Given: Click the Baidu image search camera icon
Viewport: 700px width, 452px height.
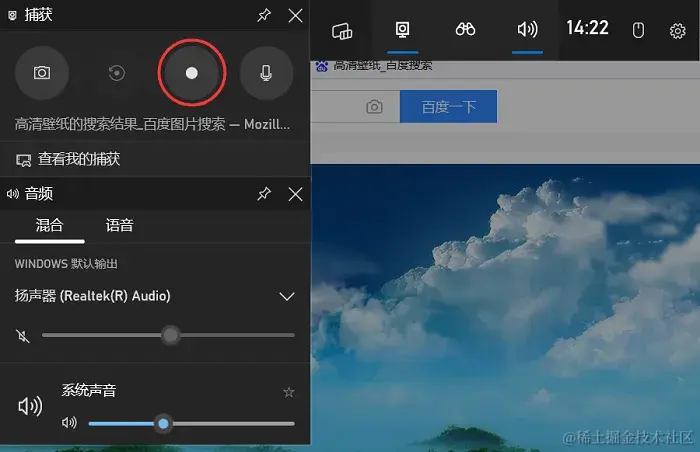Looking at the screenshot, I should pos(374,107).
